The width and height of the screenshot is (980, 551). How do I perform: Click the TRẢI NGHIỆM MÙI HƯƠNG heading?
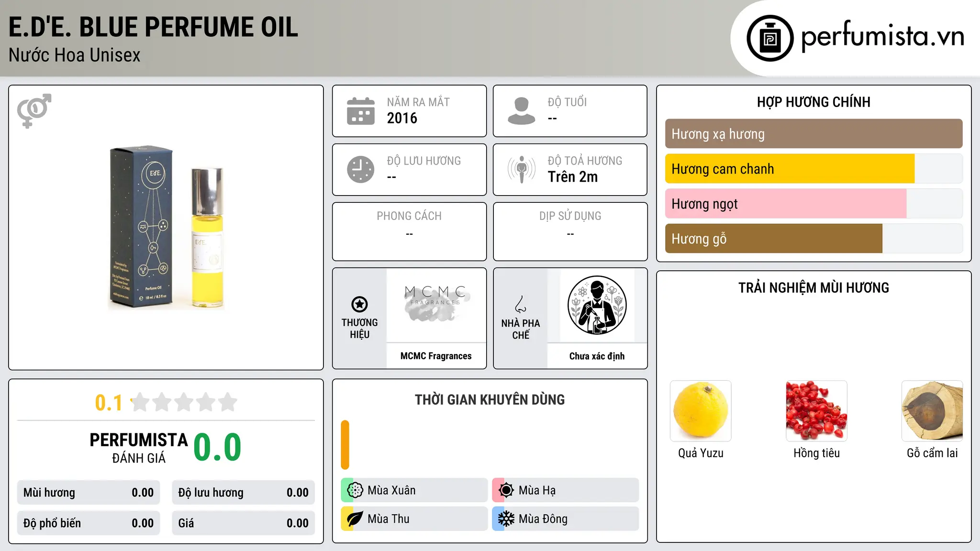click(813, 287)
